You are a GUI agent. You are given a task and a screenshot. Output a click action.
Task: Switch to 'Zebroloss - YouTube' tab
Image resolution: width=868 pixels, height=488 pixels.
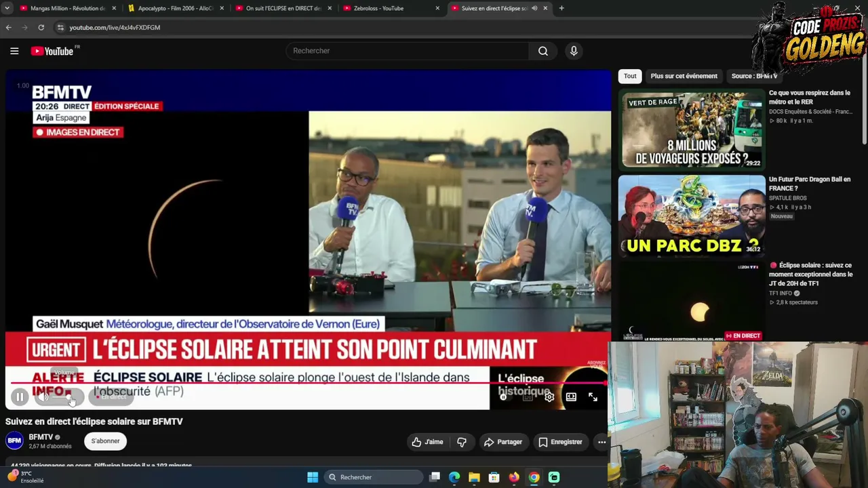pos(390,8)
